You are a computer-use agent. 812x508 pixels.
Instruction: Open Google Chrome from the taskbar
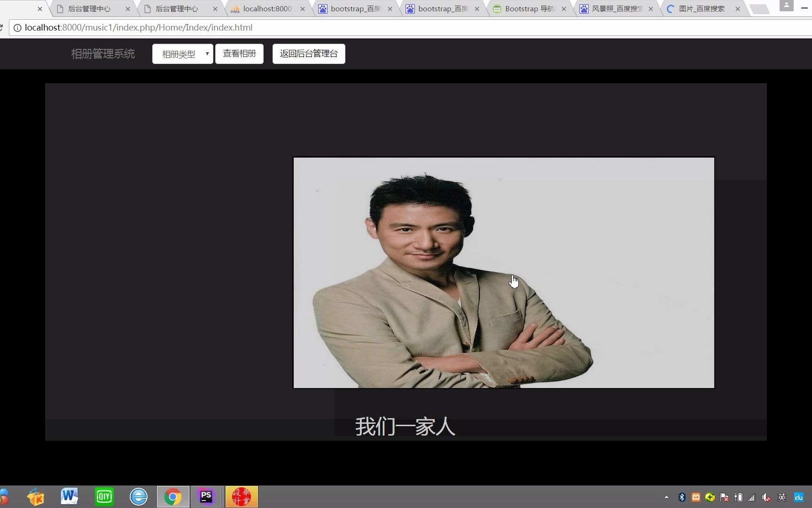[x=172, y=497]
